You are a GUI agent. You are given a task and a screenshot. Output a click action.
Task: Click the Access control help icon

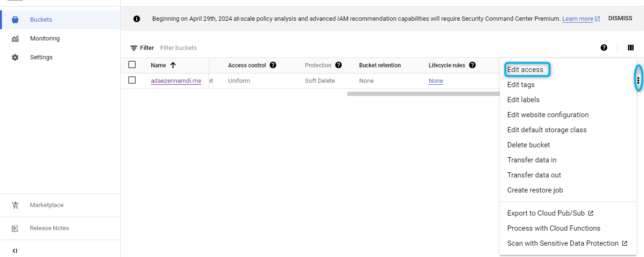pyautogui.click(x=273, y=65)
